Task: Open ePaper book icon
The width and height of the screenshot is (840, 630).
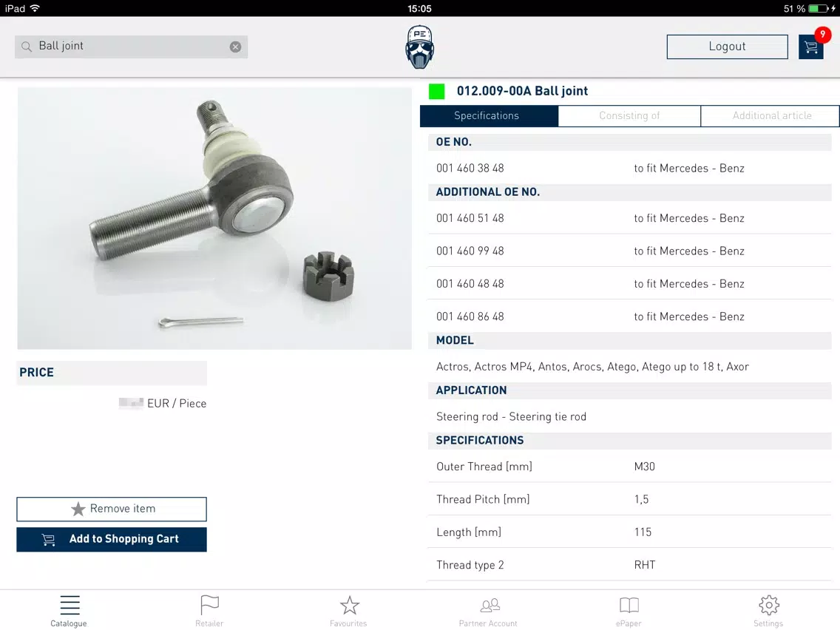Action: point(629,606)
